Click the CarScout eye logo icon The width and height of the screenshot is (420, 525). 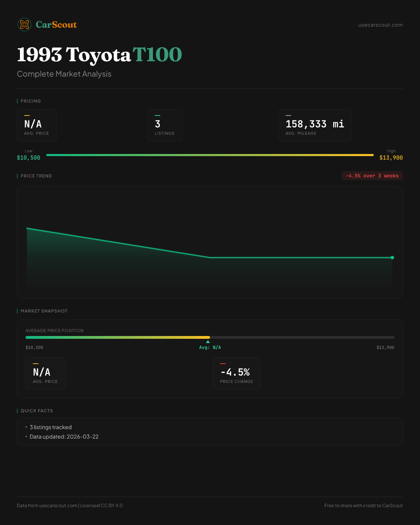[x=24, y=24]
